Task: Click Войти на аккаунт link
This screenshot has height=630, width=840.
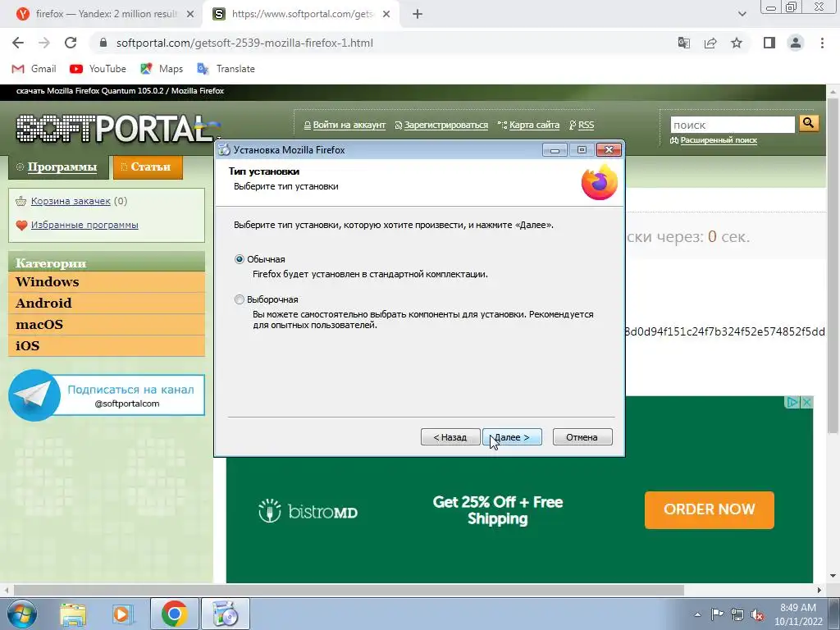Action: pyautogui.click(x=345, y=125)
